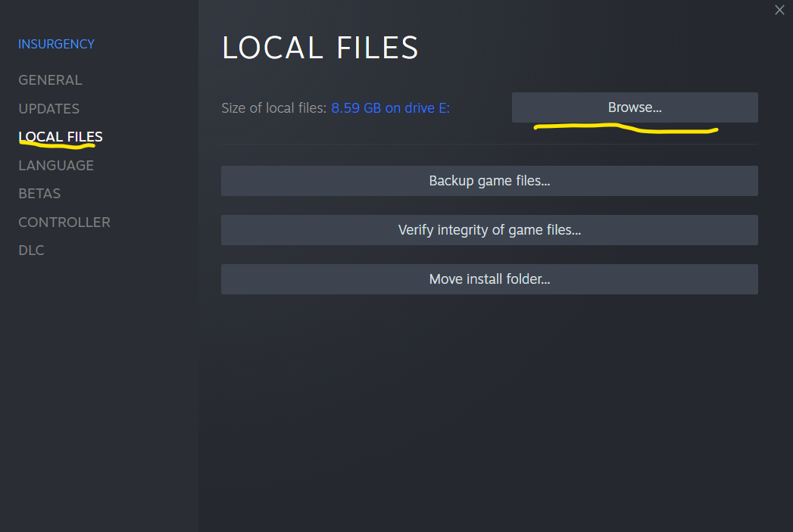Select Local Files in sidebar
This screenshot has width=793, height=532.
click(60, 137)
